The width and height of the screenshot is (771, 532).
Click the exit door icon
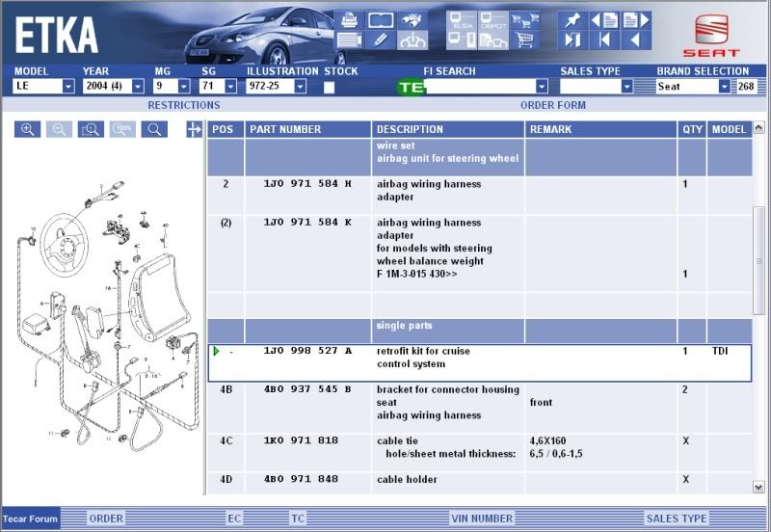(x=572, y=40)
